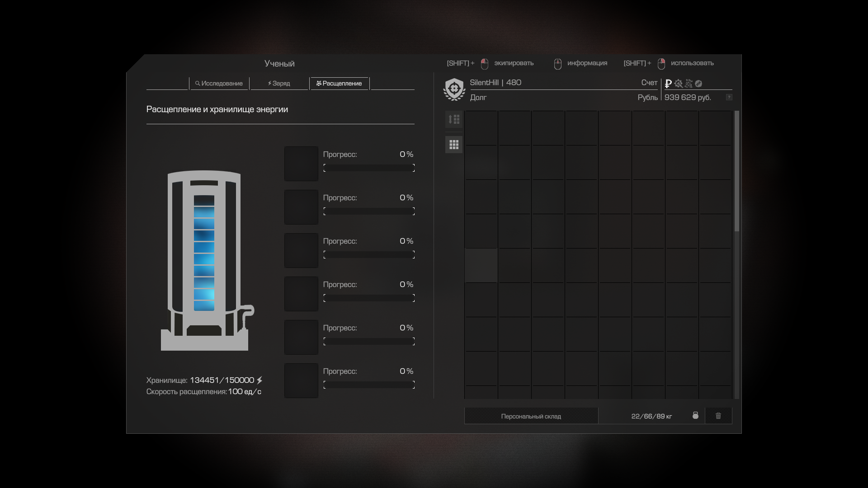Click the Счет label
This screenshot has width=868, height=488.
(649, 82)
